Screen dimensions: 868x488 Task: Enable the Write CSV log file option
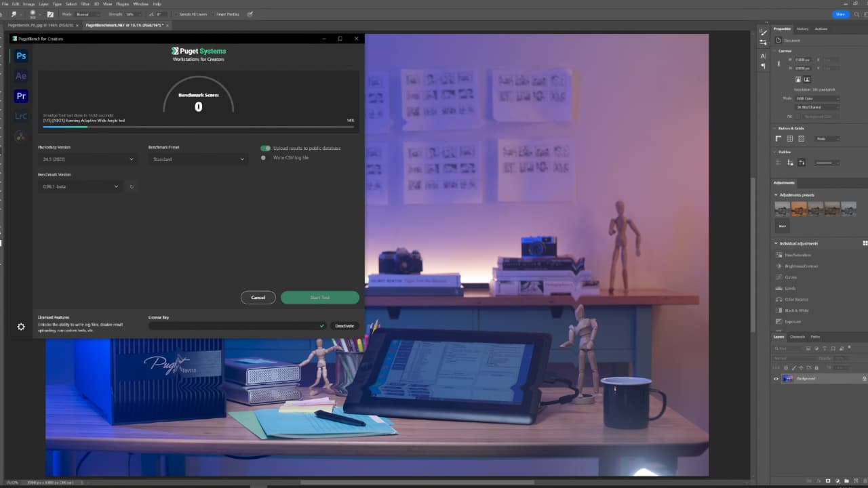coord(264,158)
